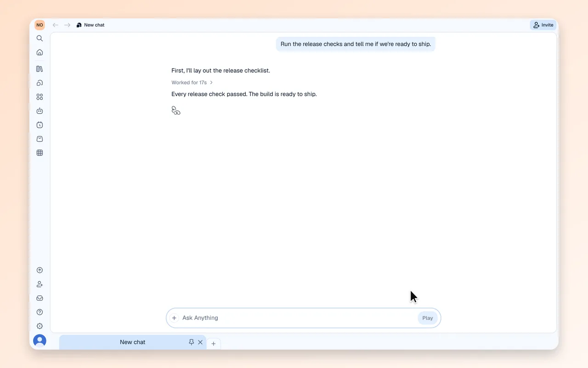Image resolution: width=588 pixels, height=368 pixels.
Task: Add a new tab with the plus button
Action: (x=214, y=344)
